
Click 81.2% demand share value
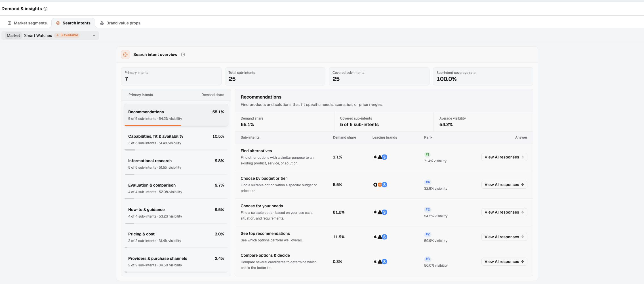[x=338, y=212]
